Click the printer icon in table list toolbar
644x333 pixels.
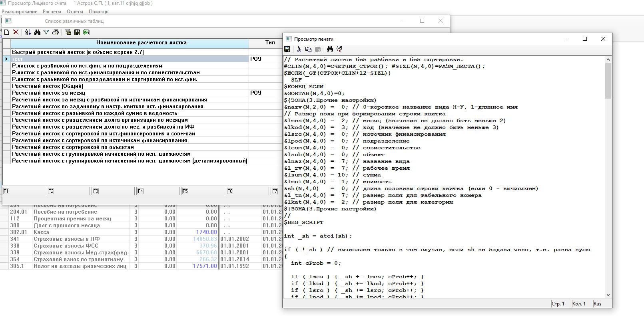click(x=56, y=32)
